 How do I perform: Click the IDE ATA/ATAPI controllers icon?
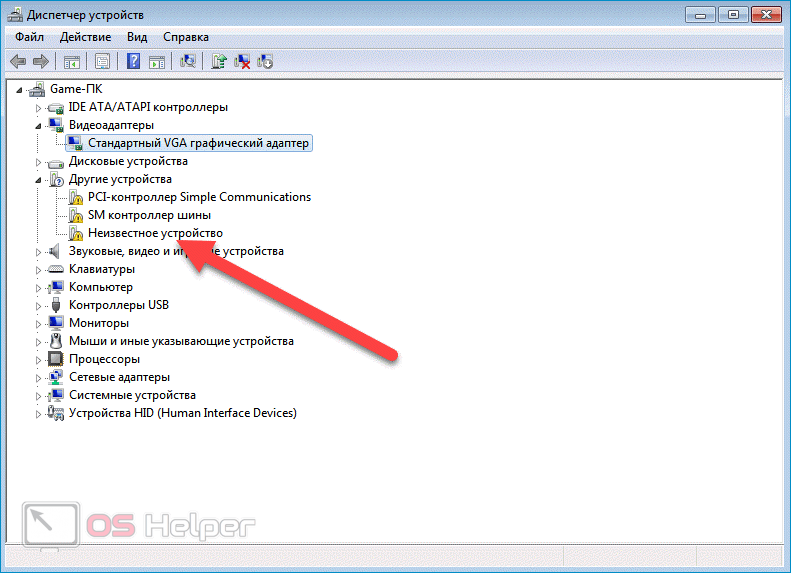(x=55, y=107)
